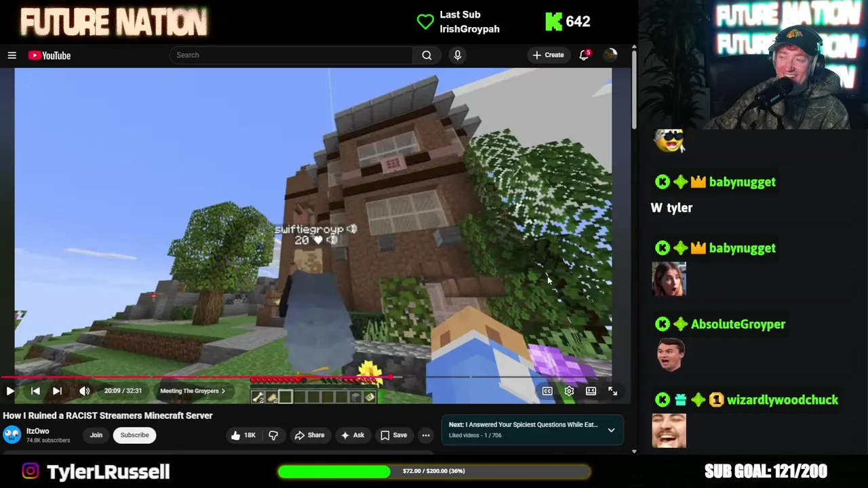
Task: Like the video with 18K likes
Action: tap(243, 435)
